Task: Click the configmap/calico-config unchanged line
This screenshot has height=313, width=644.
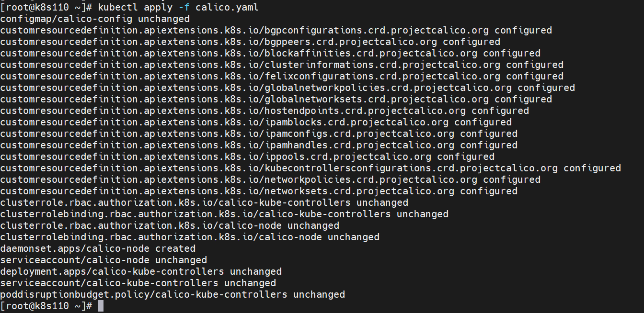Action: pos(95,19)
